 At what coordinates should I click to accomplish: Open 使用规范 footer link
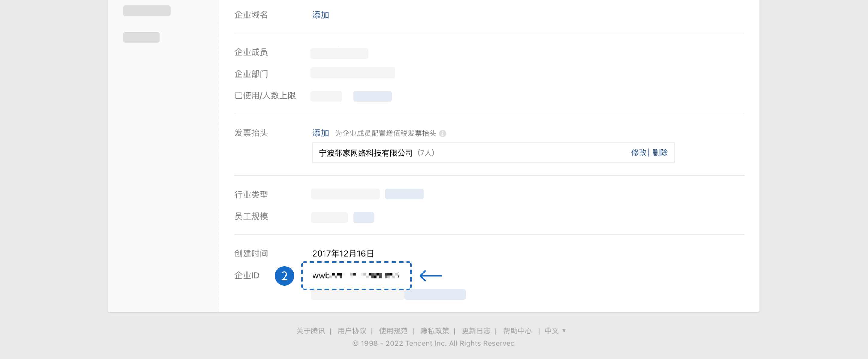(393, 331)
